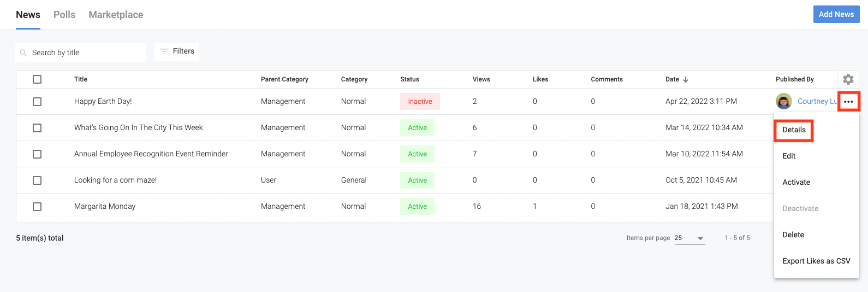This screenshot has height=292, width=868.
Task: Choose Activate from the row menu
Action: pos(796,183)
